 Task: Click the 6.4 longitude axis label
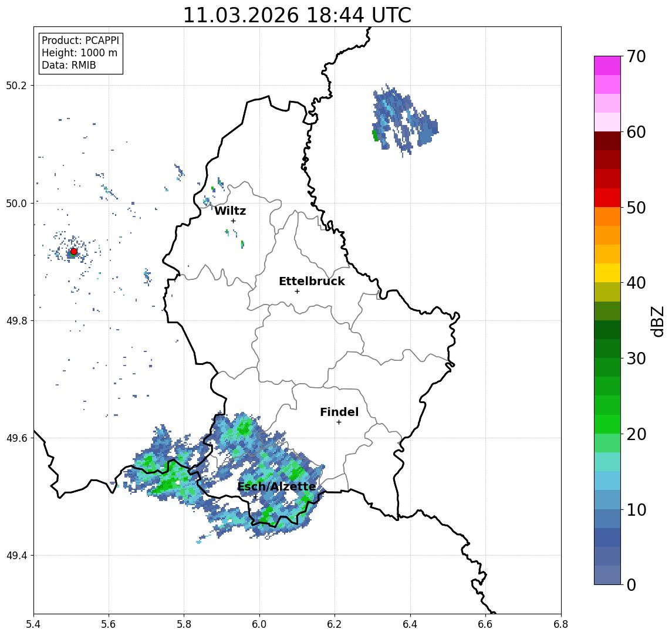click(x=411, y=624)
